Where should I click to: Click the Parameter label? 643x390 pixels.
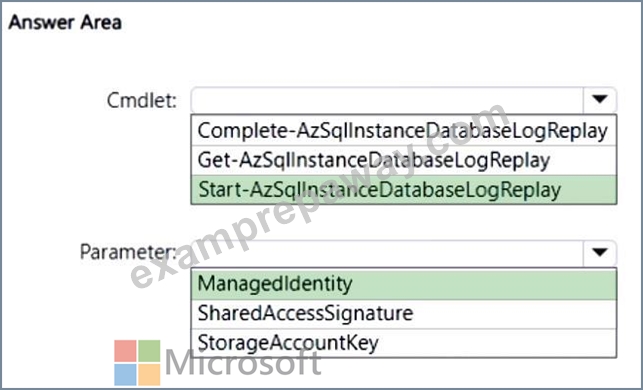coord(128,252)
